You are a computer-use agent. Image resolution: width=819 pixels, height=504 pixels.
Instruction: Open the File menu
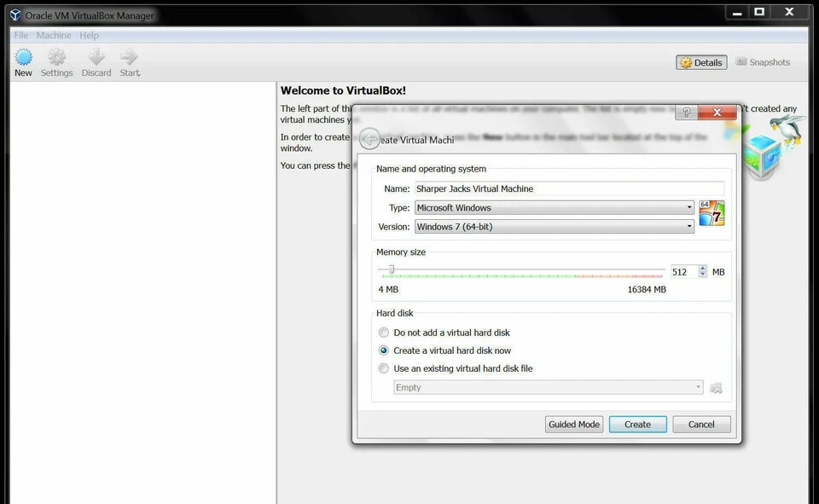point(20,35)
